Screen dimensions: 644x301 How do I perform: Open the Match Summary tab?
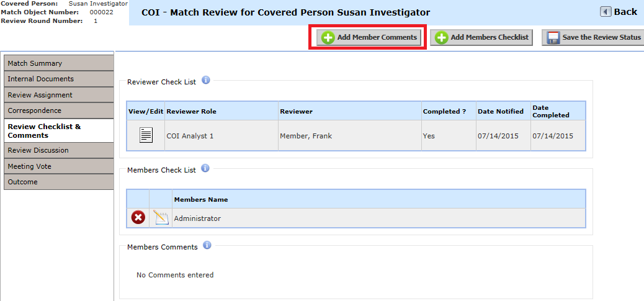59,63
